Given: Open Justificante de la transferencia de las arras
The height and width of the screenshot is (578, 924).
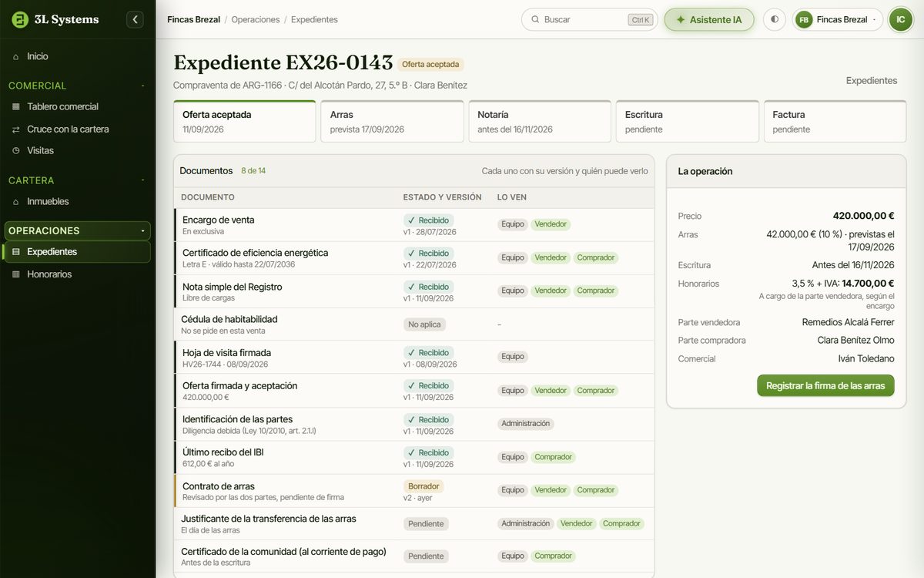Looking at the screenshot, I should [413, 524].
